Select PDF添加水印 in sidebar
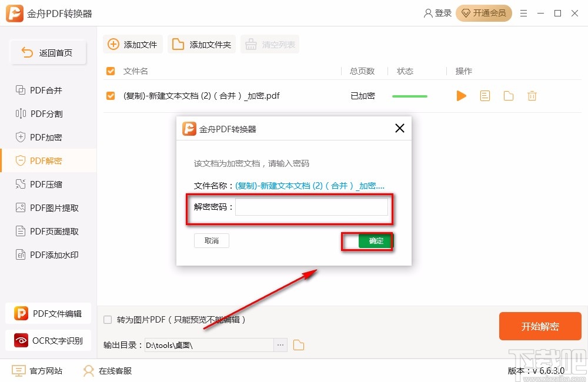This screenshot has width=588, height=382. point(47,255)
